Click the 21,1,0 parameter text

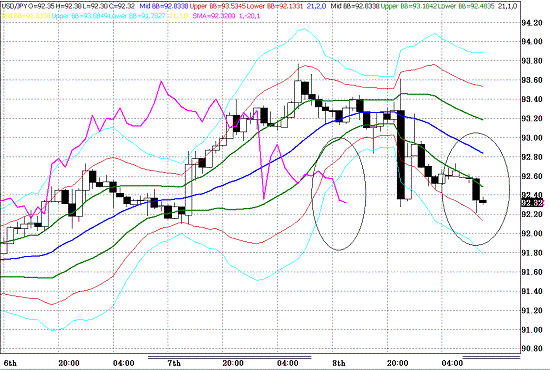pos(507,6)
